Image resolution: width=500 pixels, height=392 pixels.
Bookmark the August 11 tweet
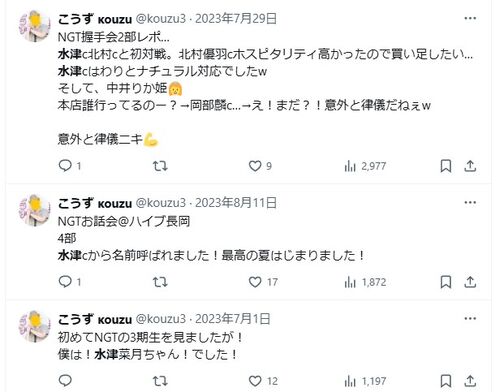pos(446,282)
